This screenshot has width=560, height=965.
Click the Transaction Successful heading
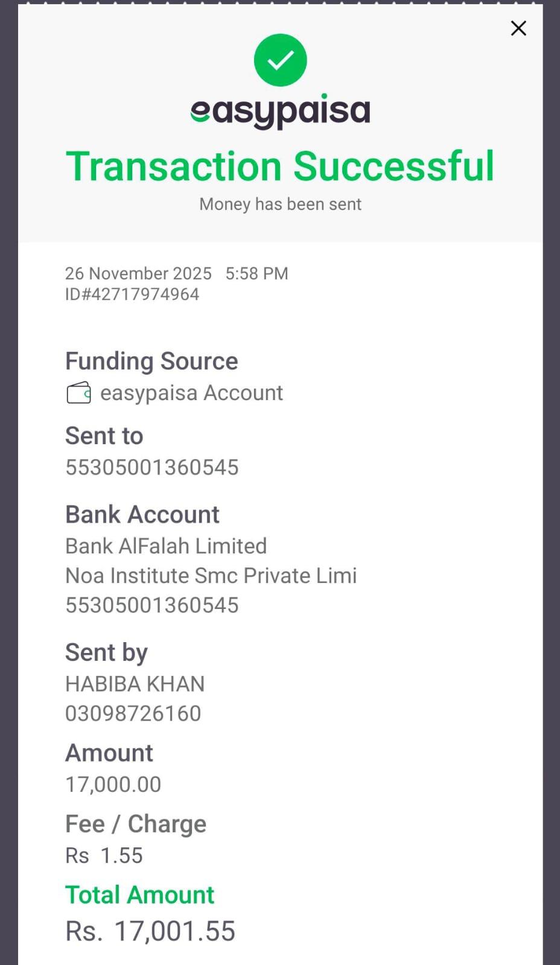click(280, 166)
